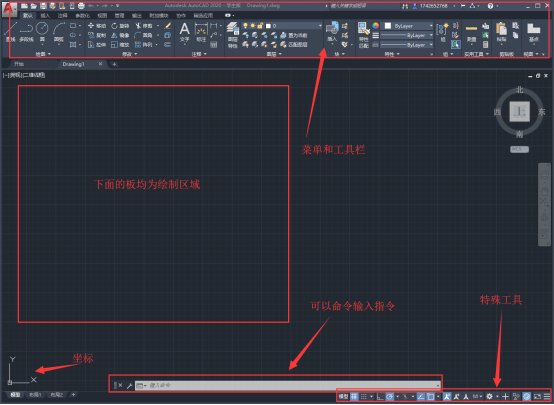
Task: Click the white layer color swatch
Action: click(269, 26)
